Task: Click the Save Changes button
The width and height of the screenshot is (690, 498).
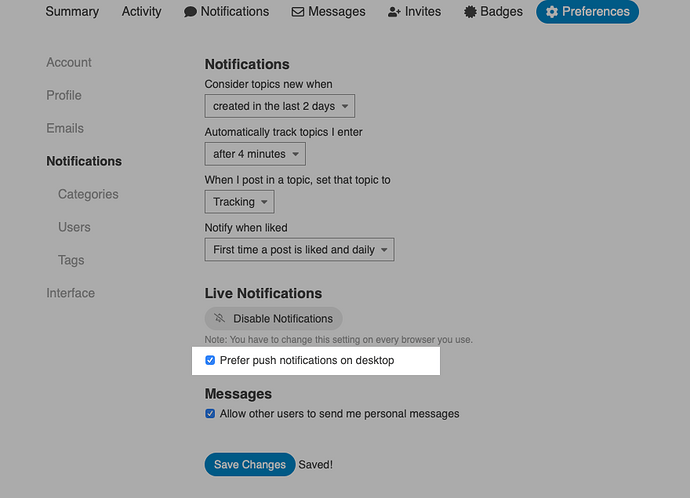Action: [250, 465]
